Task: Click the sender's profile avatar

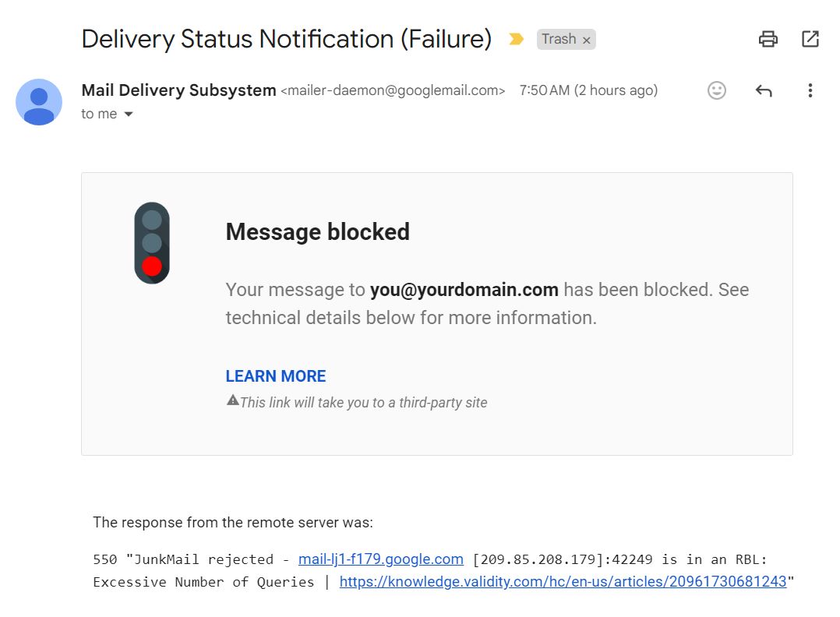Action: click(39, 102)
